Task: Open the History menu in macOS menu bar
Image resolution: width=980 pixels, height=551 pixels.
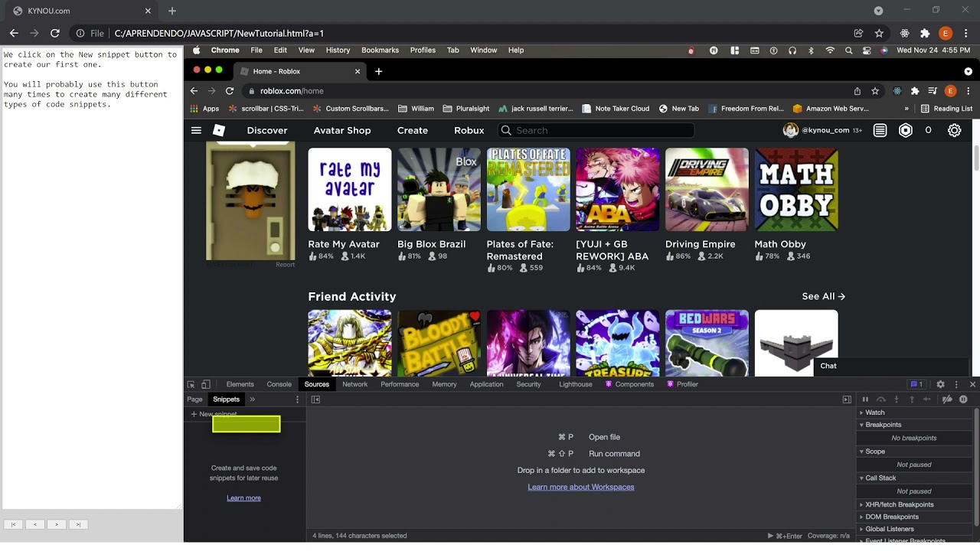Action: (338, 50)
